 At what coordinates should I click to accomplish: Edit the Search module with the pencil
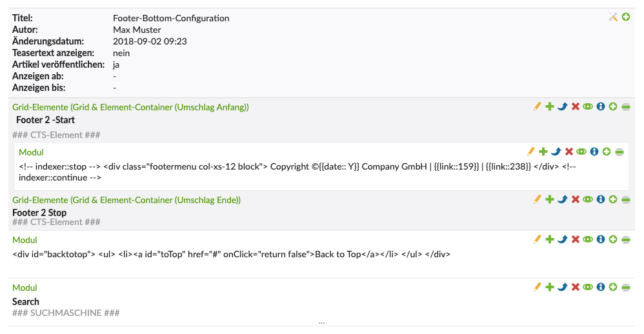(x=537, y=287)
